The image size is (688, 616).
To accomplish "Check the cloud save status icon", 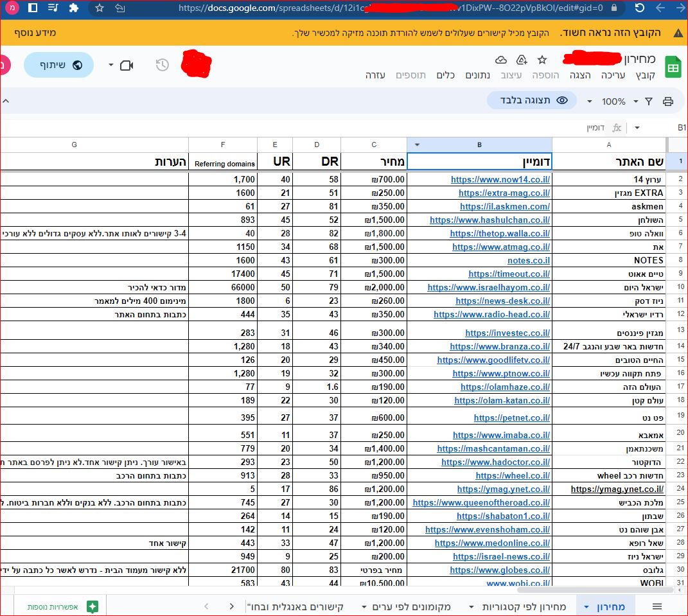I will [x=500, y=60].
